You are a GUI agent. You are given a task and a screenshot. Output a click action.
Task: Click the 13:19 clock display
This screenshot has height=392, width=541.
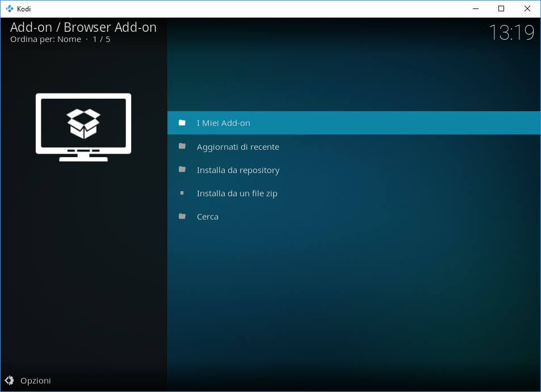[x=511, y=32]
